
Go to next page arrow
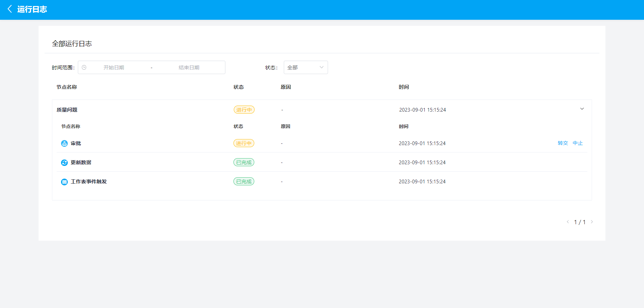coord(592,222)
